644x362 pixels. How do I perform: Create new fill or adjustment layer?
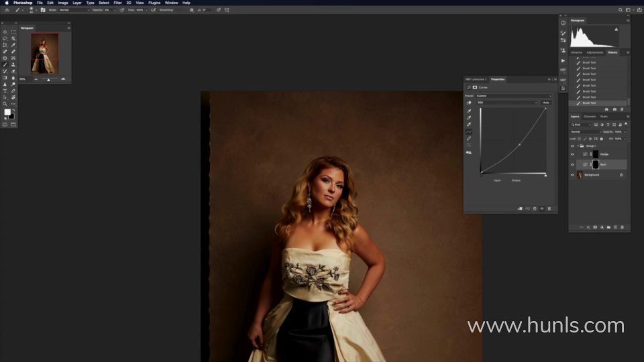click(x=602, y=227)
